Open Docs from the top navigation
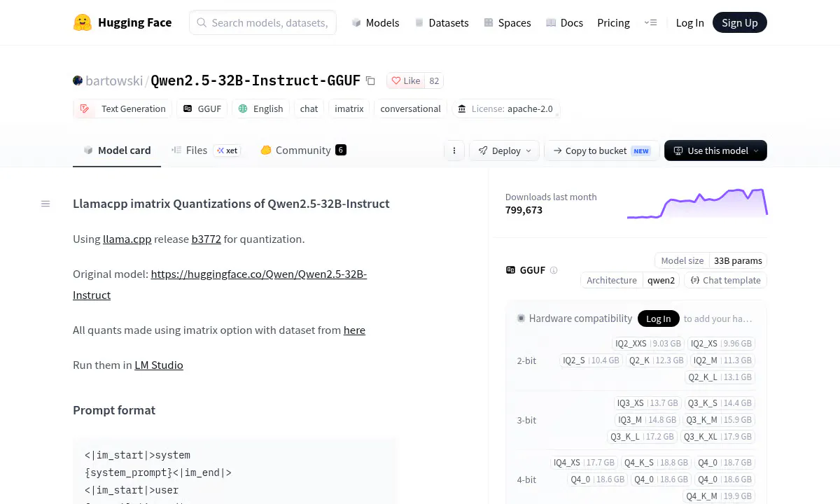 coord(564,22)
